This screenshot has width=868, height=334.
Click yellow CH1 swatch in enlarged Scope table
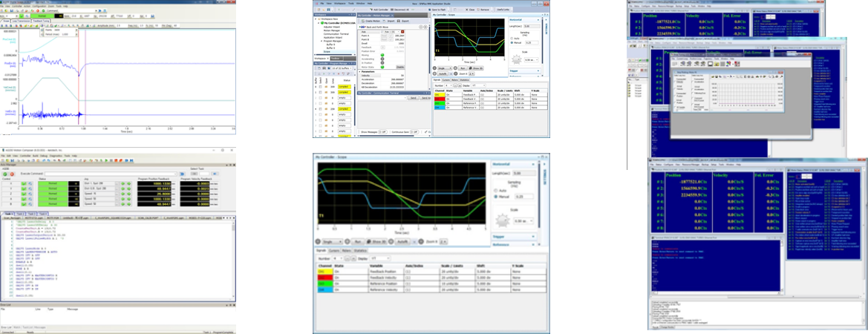(327, 273)
